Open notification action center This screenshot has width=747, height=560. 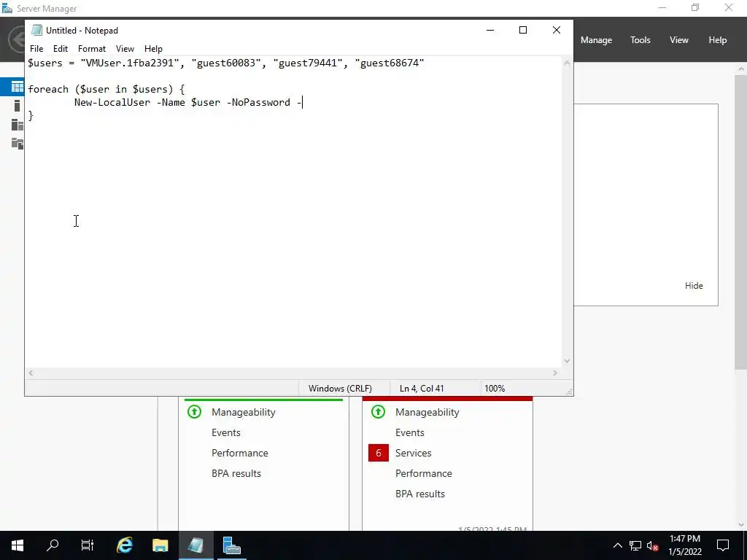[723, 545]
